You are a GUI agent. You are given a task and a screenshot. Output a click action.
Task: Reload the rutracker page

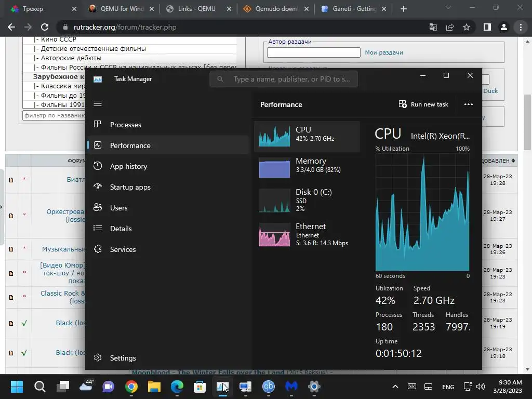coord(45,27)
